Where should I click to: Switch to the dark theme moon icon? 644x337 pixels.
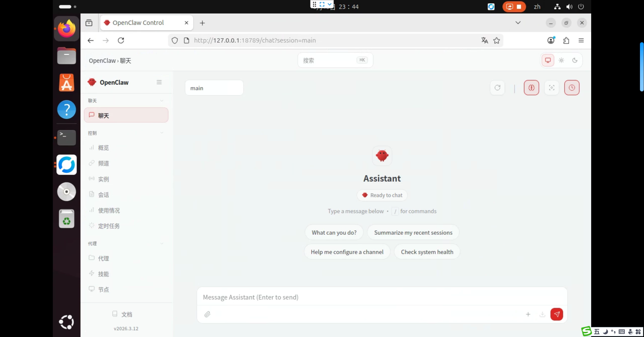pos(575,60)
